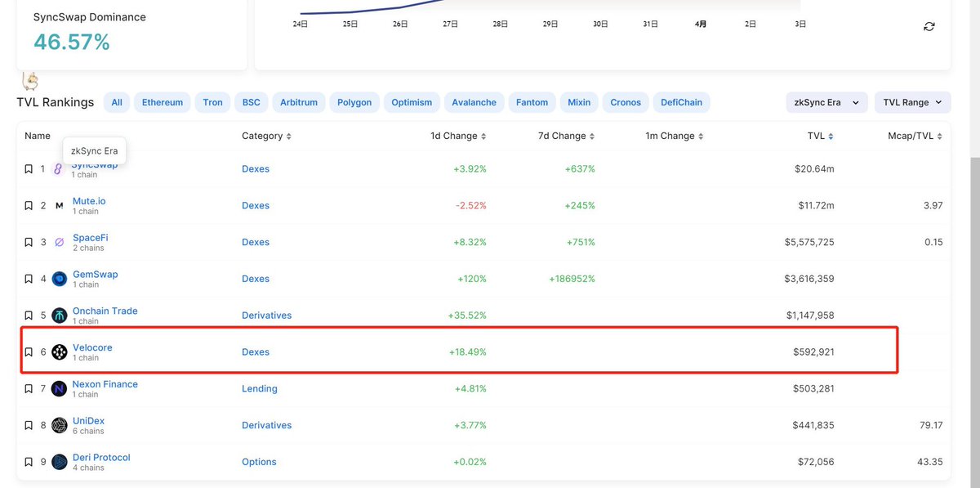Filter rankings by Tron
This screenshot has height=488, width=980.
212,102
